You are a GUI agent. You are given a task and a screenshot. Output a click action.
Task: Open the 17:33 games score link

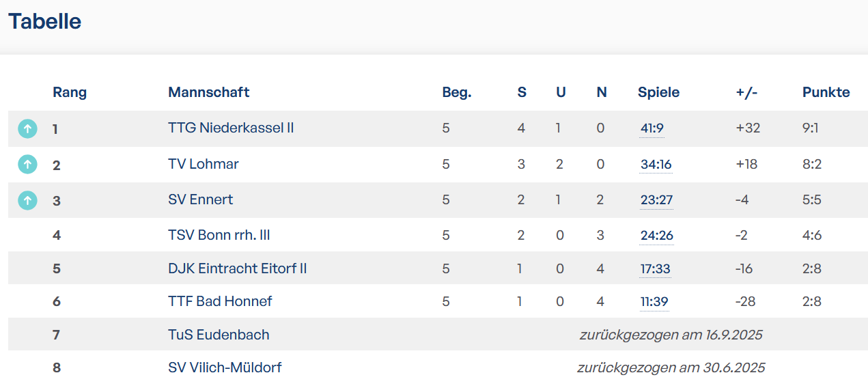coord(655,269)
